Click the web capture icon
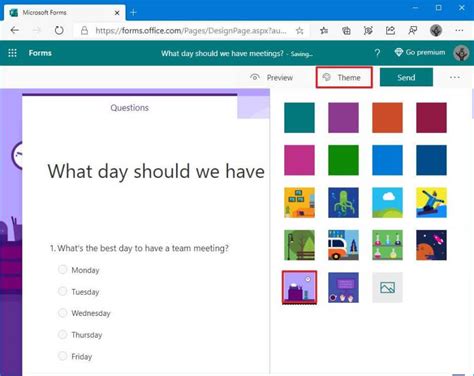Image resolution: width=474 pixels, height=376 pixels. point(368,31)
